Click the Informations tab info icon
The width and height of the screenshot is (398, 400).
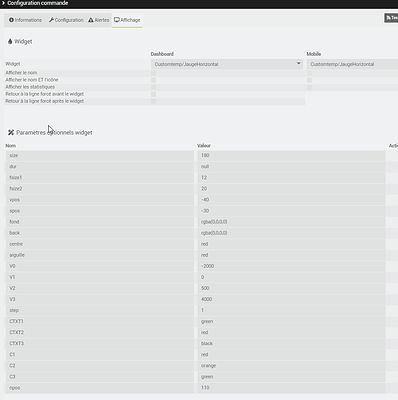[11, 20]
